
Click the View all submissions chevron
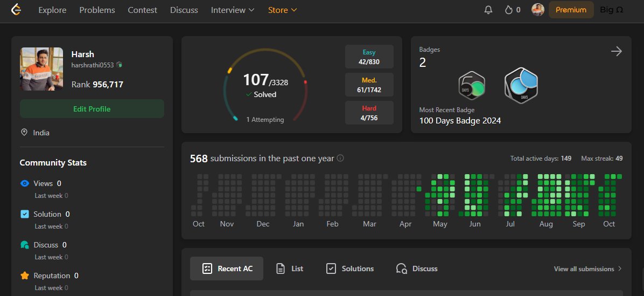click(x=620, y=269)
